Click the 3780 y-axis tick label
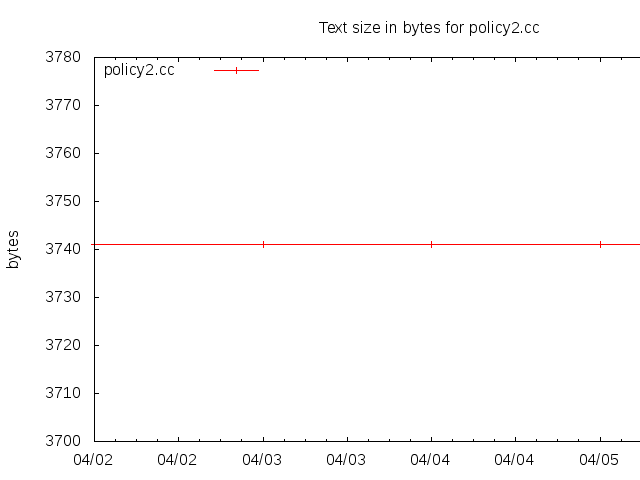640x480 pixels. pos(65,57)
